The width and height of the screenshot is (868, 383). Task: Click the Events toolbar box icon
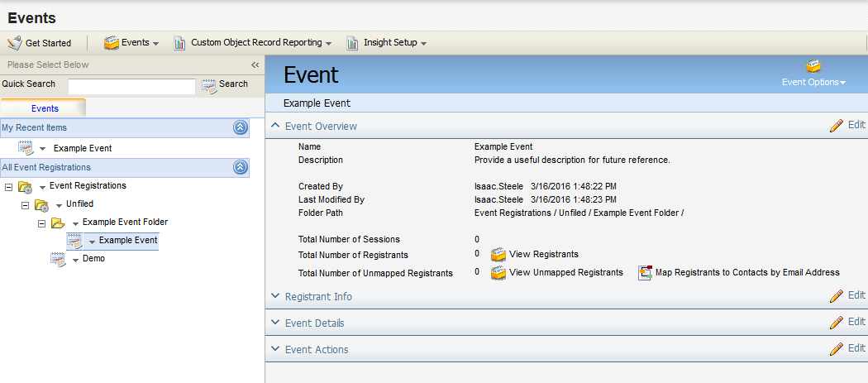click(x=112, y=43)
